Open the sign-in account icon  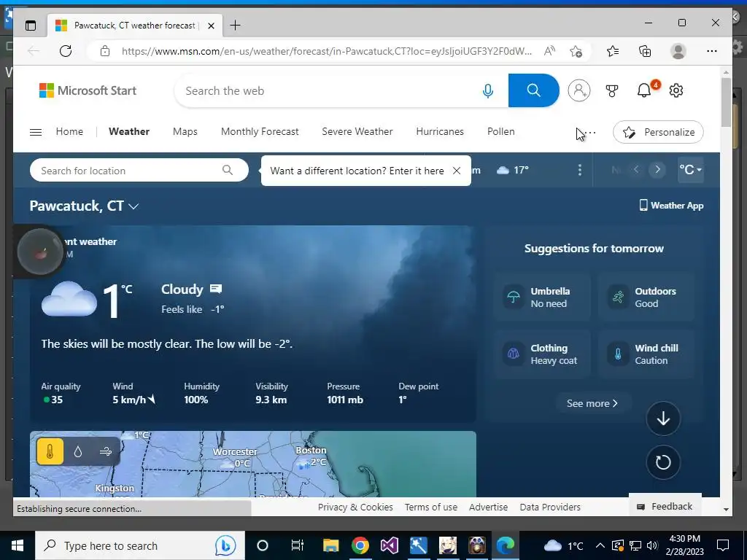pos(578,90)
